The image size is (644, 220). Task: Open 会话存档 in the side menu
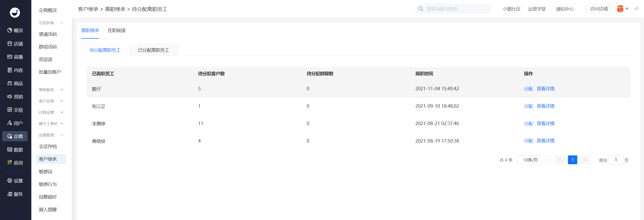pyautogui.click(x=48, y=147)
